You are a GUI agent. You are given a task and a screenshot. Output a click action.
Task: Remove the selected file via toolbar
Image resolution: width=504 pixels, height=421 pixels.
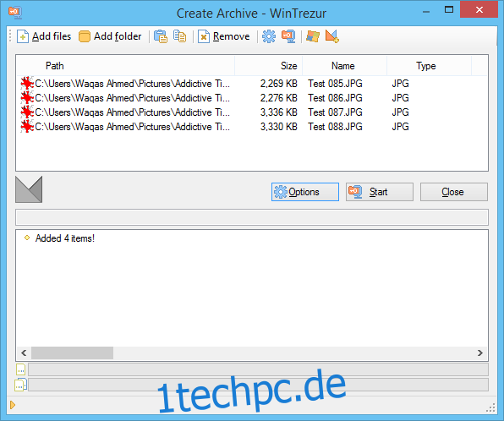224,36
